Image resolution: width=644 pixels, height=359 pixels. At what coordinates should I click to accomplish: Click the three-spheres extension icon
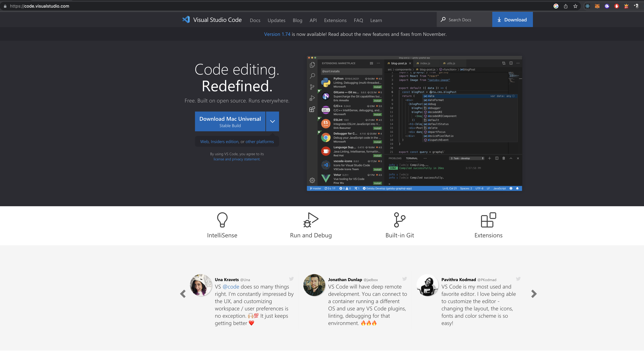(x=636, y=6)
